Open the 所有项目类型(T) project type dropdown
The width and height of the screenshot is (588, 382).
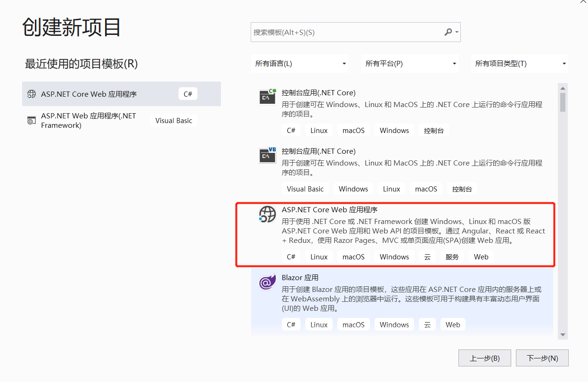pyautogui.click(x=520, y=64)
